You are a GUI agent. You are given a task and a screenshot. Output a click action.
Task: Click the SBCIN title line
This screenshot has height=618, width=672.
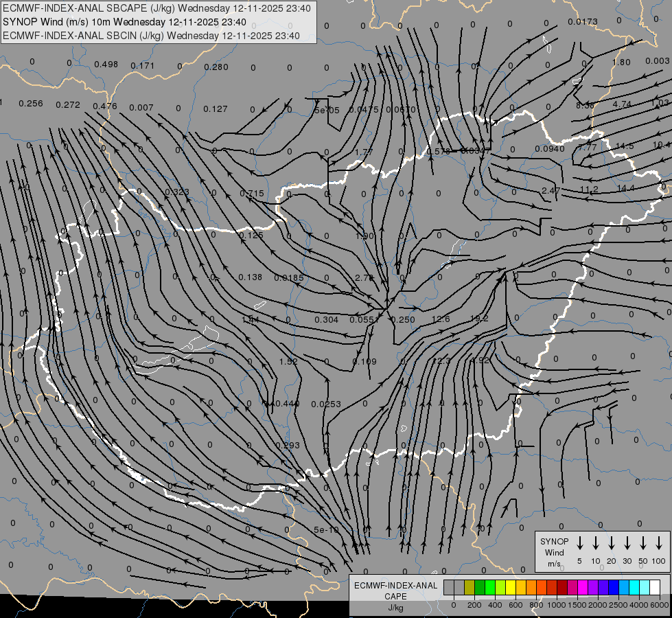pos(151,36)
